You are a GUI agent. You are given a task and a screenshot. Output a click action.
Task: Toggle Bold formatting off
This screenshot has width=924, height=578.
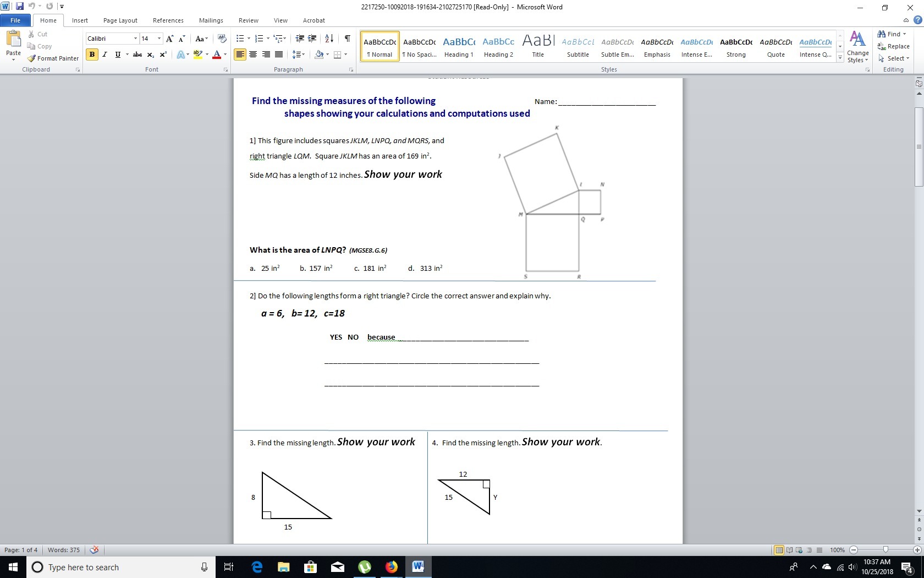(92, 54)
